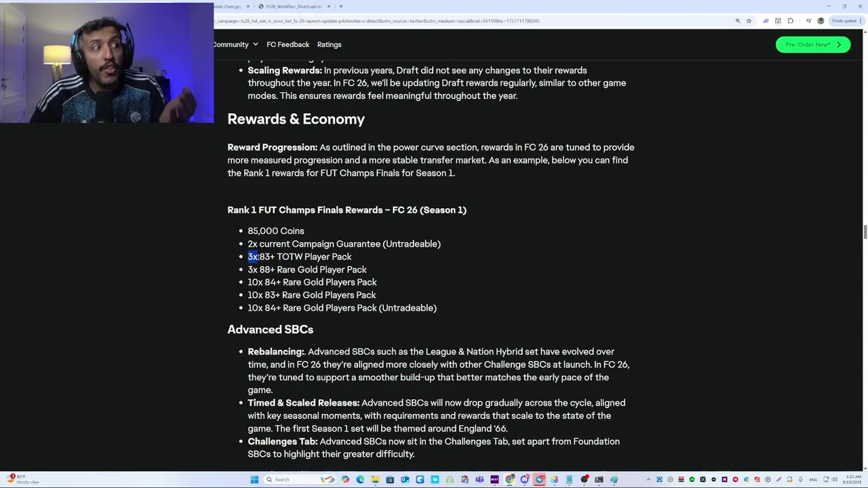Open the browser Extensions puzzle icon

791,21
